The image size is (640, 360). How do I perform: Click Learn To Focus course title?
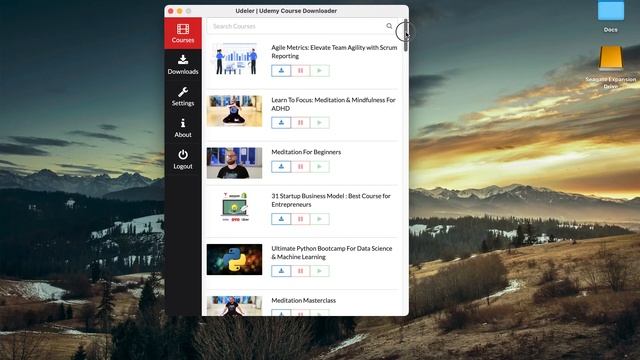[333, 104]
